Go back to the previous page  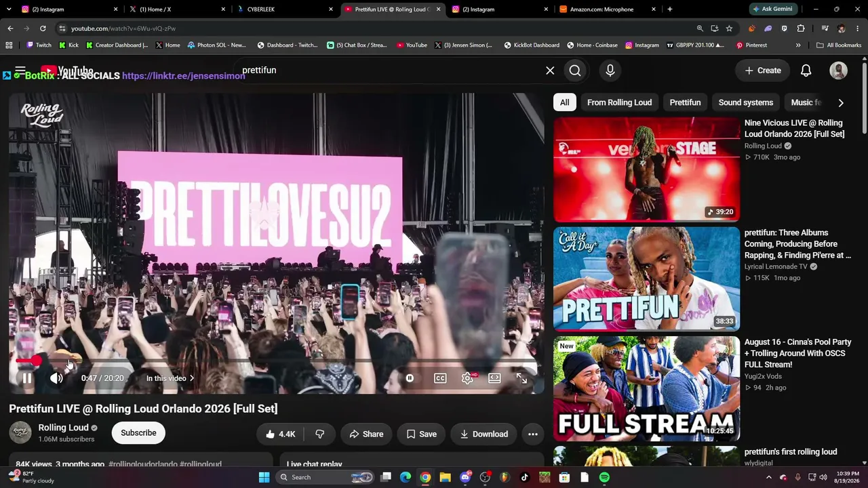click(10, 28)
